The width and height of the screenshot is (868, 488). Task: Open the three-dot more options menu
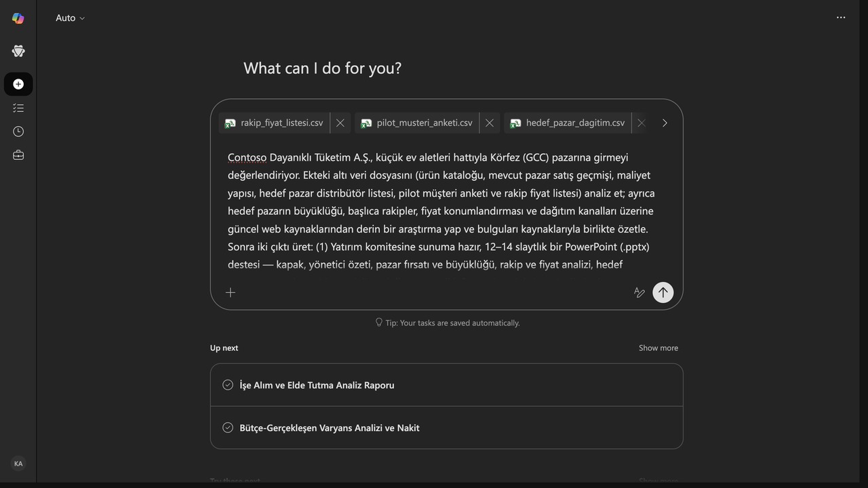pyautogui.click(x=841, y=18)
